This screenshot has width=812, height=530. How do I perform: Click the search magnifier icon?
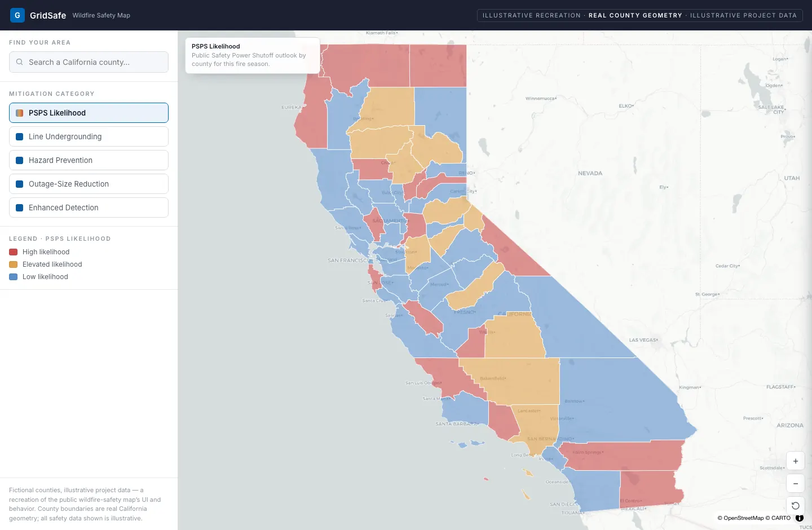pyautogui.click(x=20, y=62)
